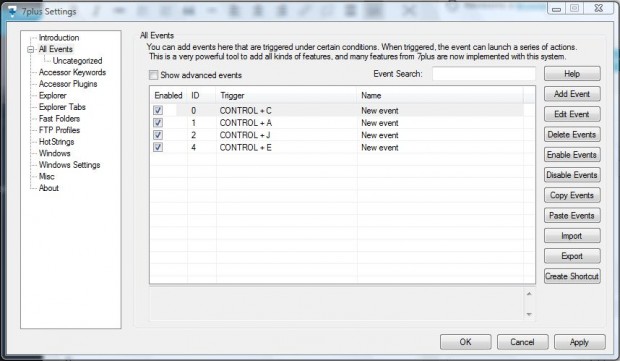Open the Introduction page in tree
The width and height of the screenshot is (620, 361).
(x=59, y=38)
